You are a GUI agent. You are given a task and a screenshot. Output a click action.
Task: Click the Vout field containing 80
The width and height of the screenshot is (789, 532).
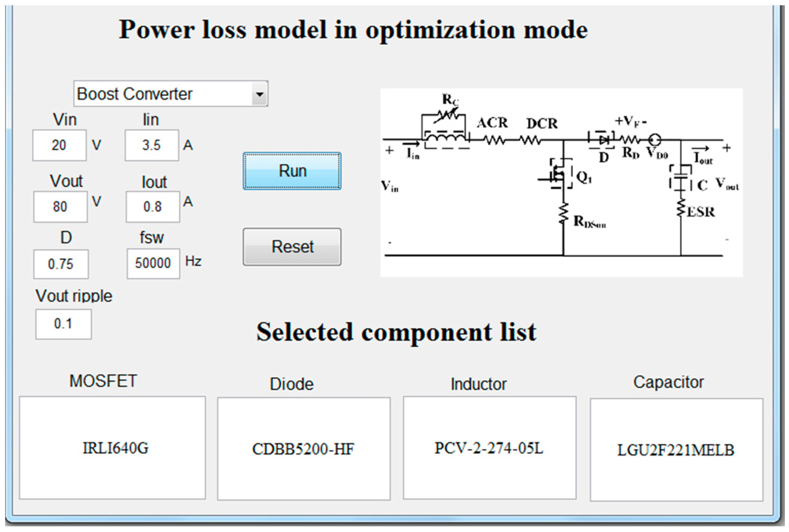60,207
